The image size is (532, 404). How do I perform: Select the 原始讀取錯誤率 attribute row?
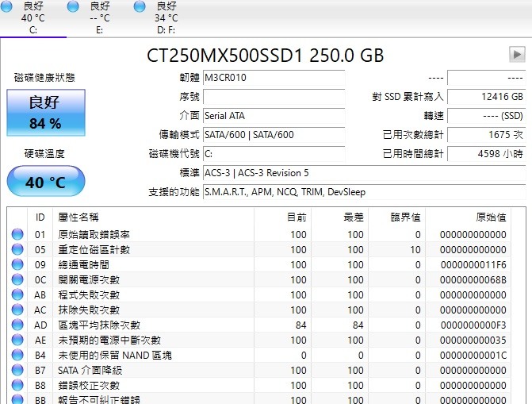(x=259, y=234)
